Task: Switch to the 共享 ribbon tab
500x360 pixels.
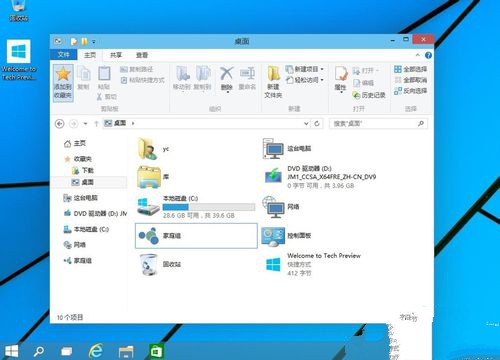Action: click(116, 55)
